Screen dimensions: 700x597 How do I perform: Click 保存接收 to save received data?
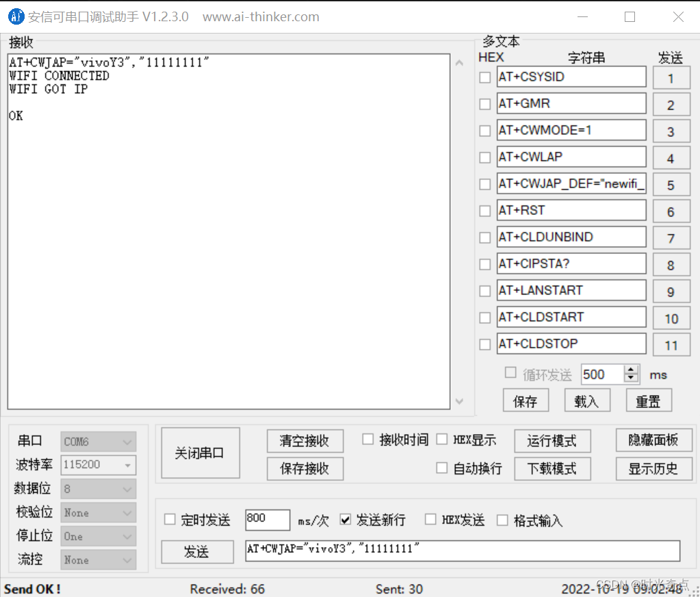coord(305,468)
